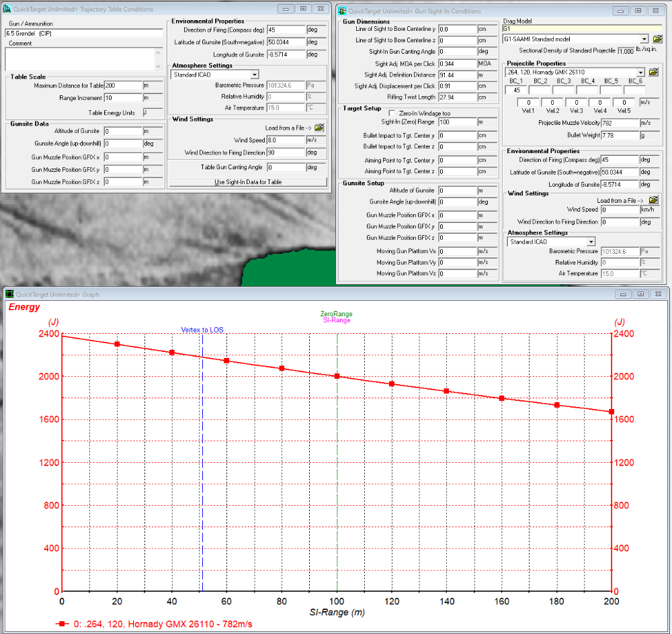Image resolution: width=672 pixels, height=634 pixels.
Task: Click graph legend entry Hornady GMX 26110
Action: [x=155, y=624]
